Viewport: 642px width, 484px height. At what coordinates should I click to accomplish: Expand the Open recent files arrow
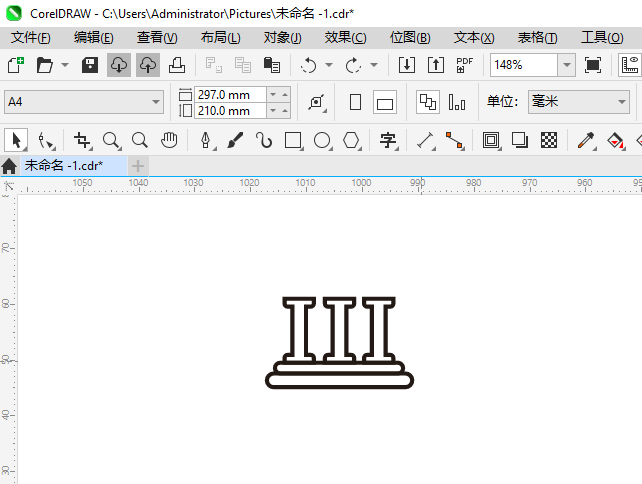coord(65,65)
